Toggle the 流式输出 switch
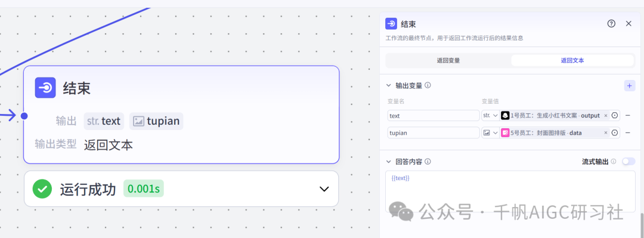The width and height of the screenshot is (644, 238). click(x=628, y=162)
